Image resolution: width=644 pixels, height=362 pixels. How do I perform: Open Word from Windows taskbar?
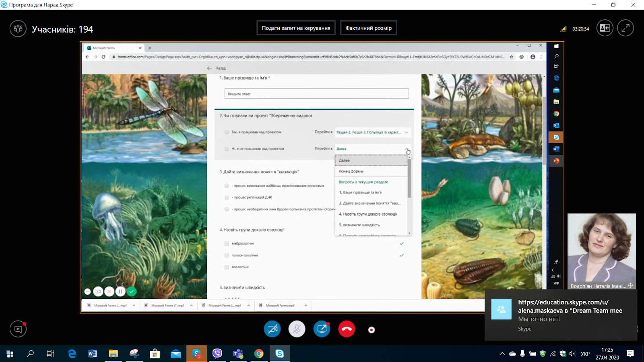(93, 354)
